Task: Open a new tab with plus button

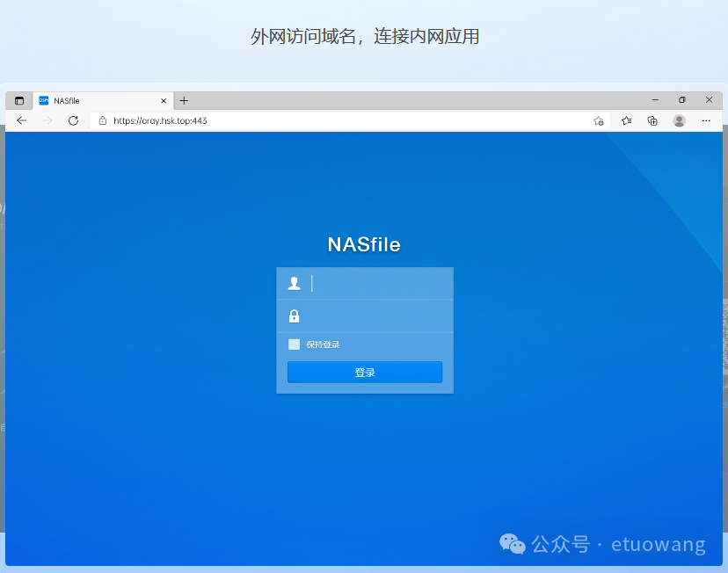Action: [184, 101]
